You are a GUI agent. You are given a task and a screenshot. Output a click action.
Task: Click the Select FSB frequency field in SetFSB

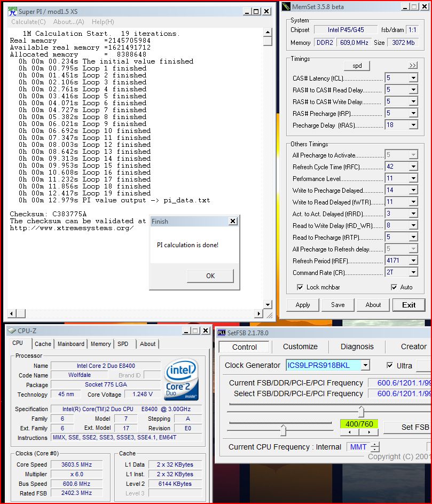click(400, 393)
